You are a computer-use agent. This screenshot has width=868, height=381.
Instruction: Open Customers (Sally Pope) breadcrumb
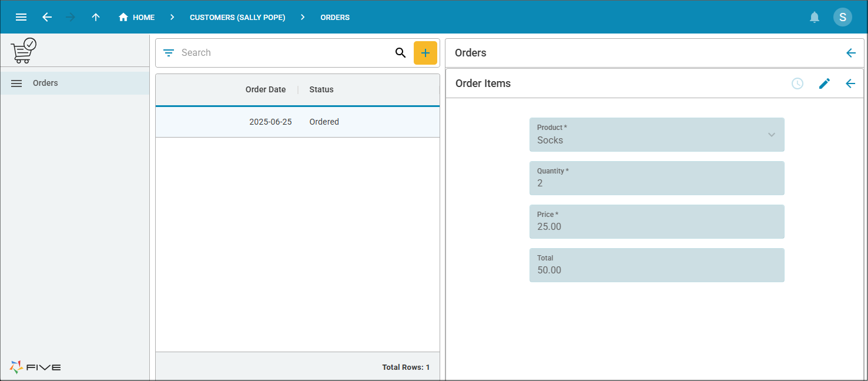(x=237, y=17)
